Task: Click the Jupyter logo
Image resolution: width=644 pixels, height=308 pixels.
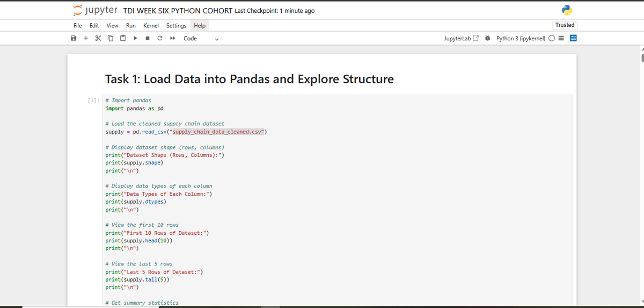Action: (x=96, y=11)
